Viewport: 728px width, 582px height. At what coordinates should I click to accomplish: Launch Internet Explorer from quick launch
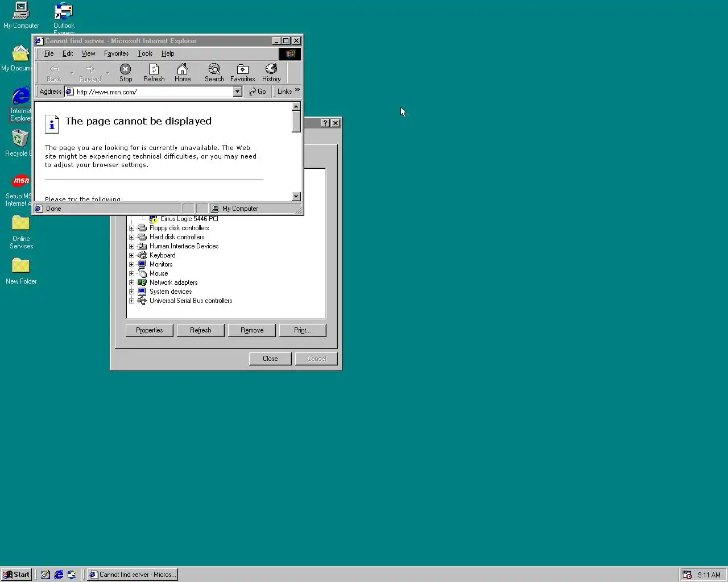(x=59, y=575)
